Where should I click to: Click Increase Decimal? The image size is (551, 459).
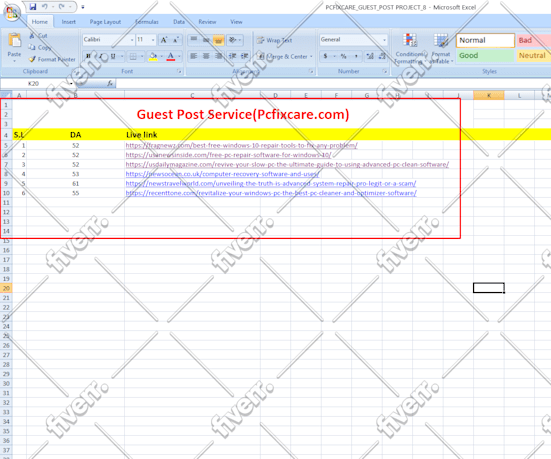click(x=370, y=56)
